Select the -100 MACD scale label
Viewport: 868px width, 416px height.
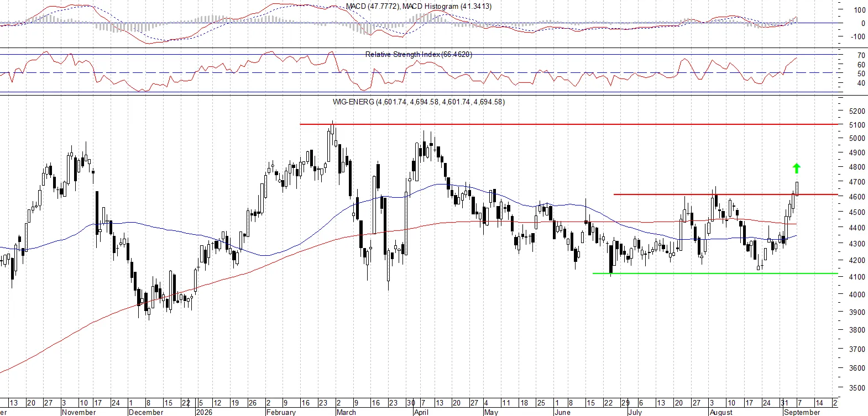click(858, 37)
